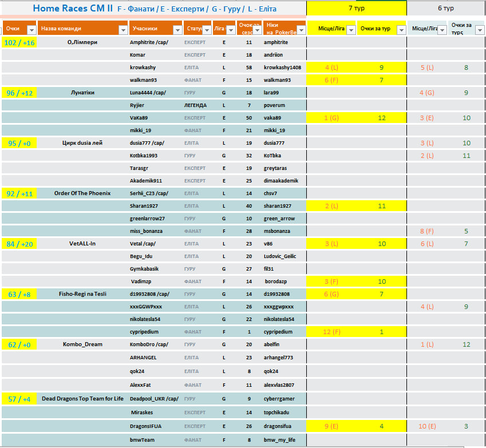The image size is (486, 448).
Task: Select the team score cell "84 / +20"
Action: point(19,244)
